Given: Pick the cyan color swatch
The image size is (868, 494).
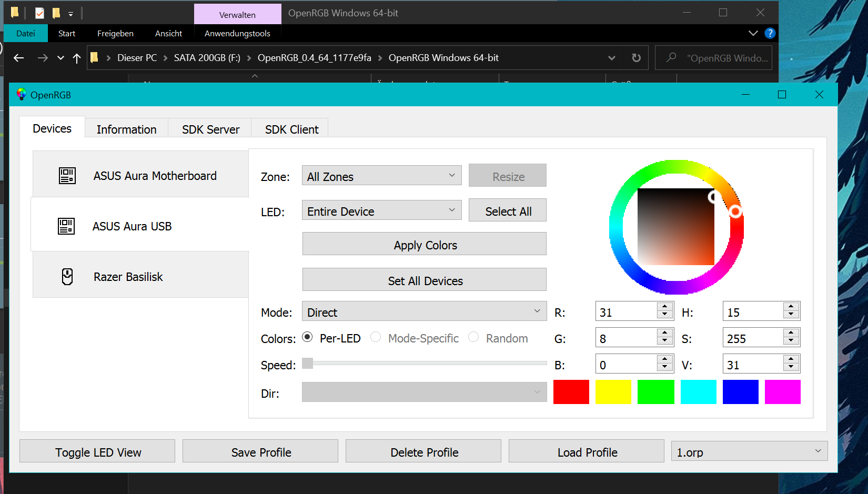Looking at the screenshot, I should click(699, 392).
